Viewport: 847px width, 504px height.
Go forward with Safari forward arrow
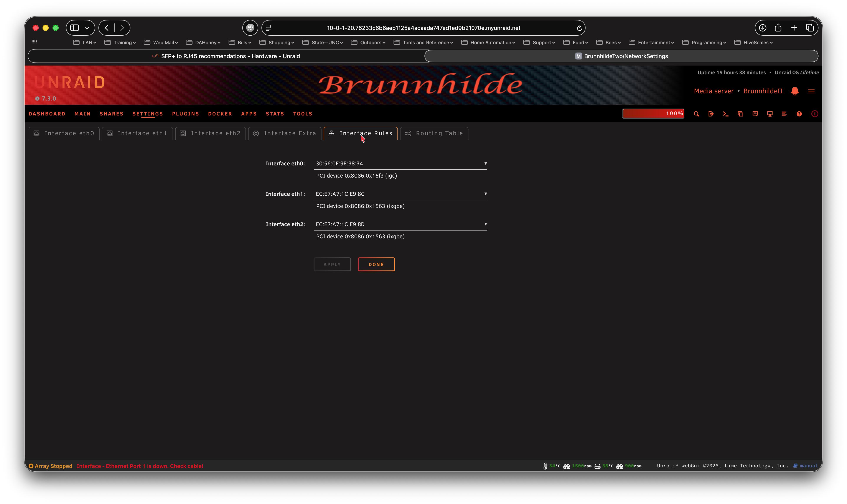point(122,28)
